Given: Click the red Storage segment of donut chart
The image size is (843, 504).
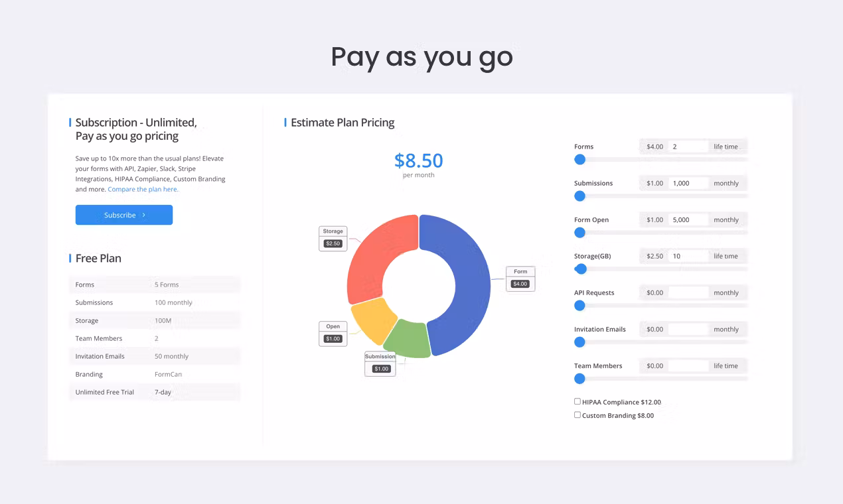Looking at the screenshot, I should [375, 255].
